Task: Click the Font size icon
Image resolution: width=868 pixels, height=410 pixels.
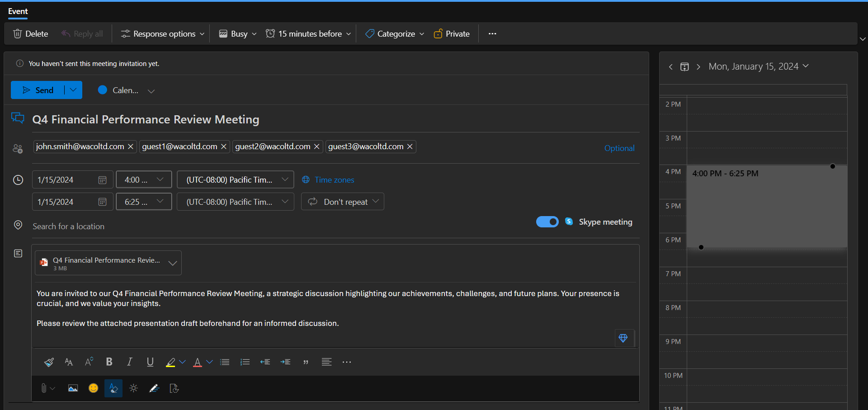Action: click(69, 362)
